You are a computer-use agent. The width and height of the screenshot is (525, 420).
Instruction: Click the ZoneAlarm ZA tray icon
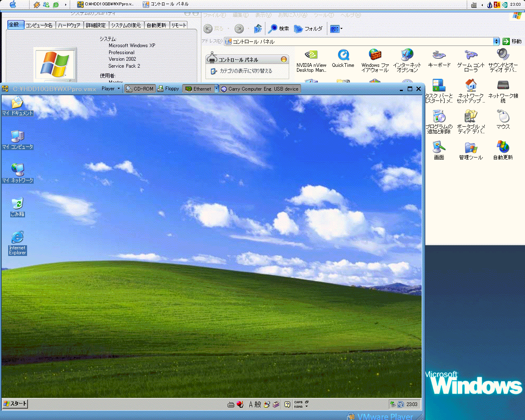point(497,5)
